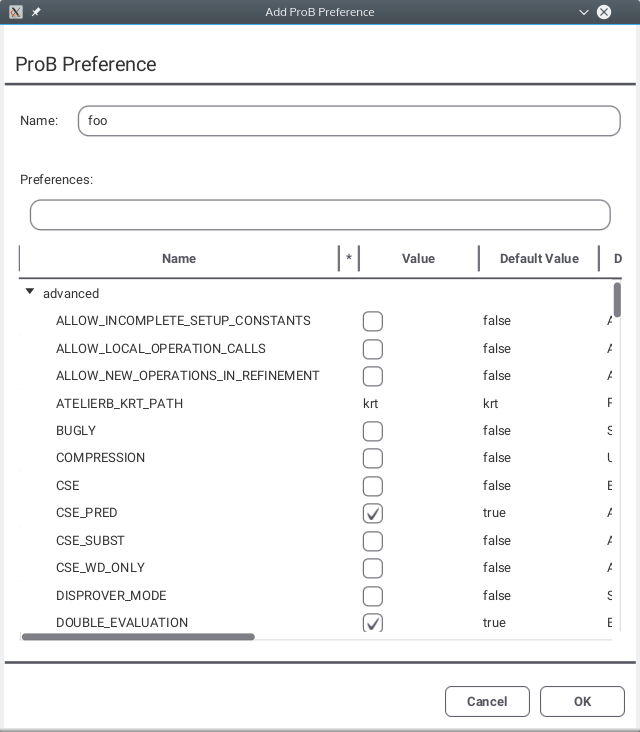Collapse the advanced preferences group
This screenshot has width=640, height=732.
coord(31,293)
